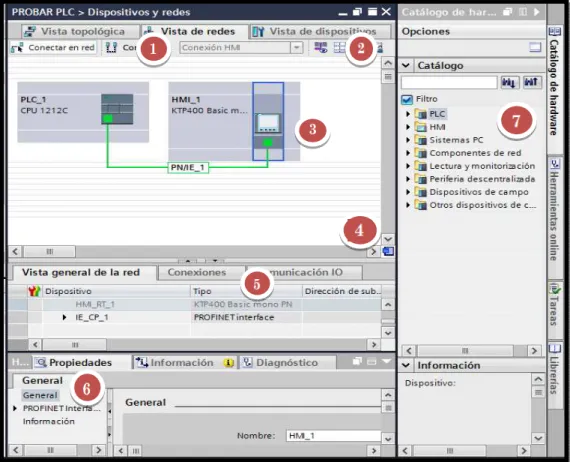570x462 pixels.
Task: Click search upward icon in catalog
Action: [x=532, y=83]
